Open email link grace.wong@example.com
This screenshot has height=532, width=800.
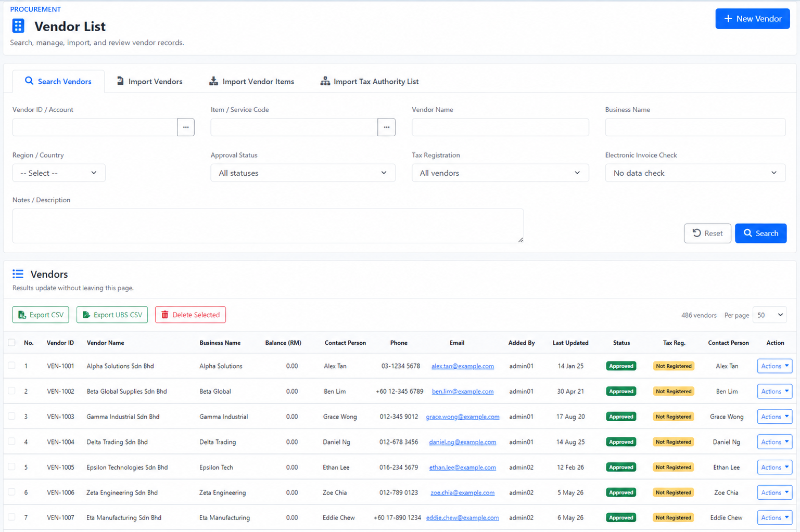click(463, 417)
